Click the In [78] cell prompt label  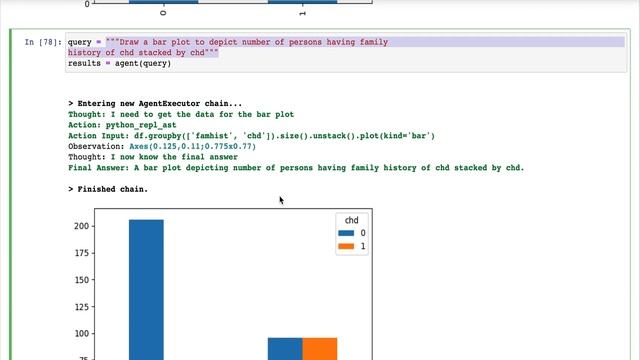pos(43,42)
